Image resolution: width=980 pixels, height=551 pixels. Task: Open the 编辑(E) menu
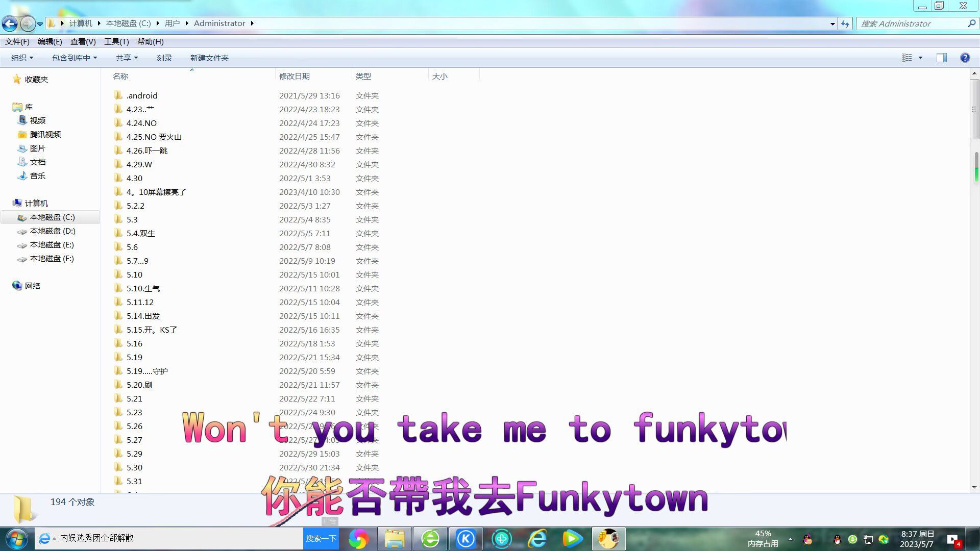pos(50,42)
